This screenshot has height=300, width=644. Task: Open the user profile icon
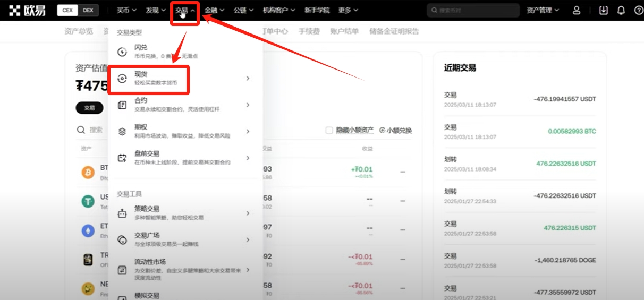point(577,10)
